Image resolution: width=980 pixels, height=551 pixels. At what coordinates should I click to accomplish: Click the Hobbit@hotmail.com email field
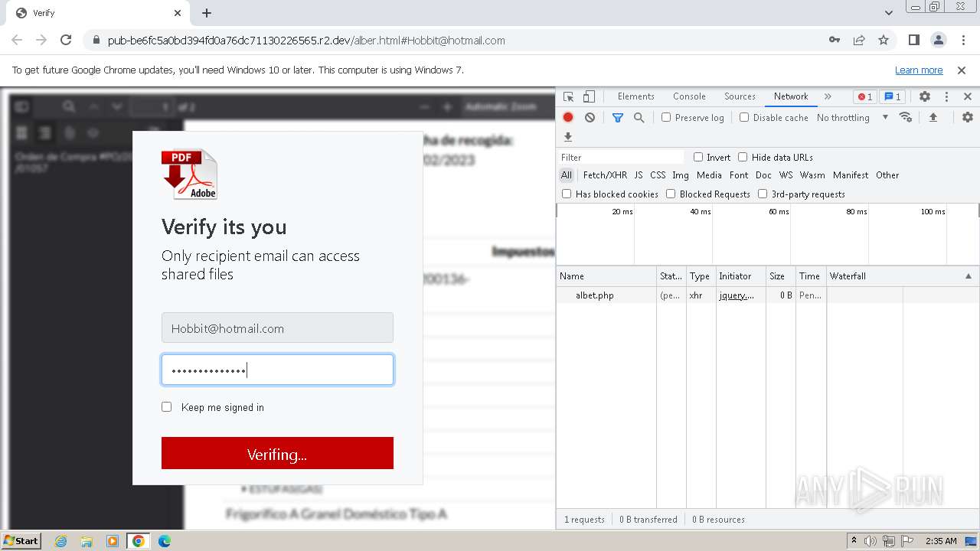pos(277,328)
